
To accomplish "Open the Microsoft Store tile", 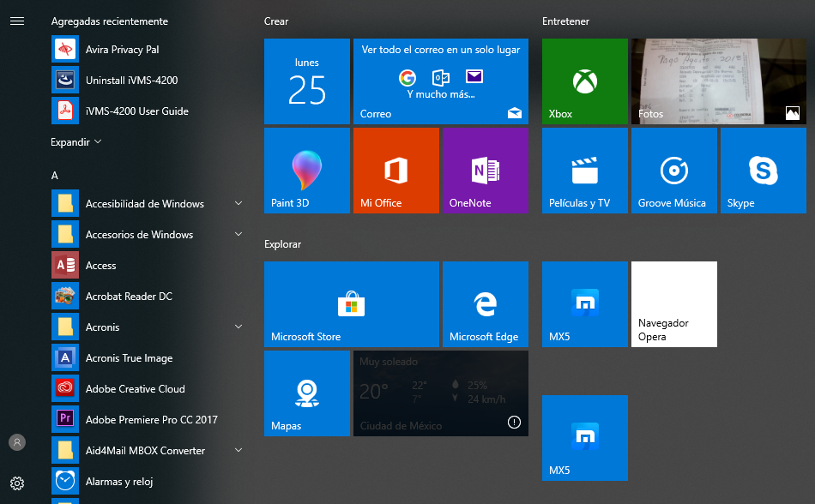I will [351, 304].
